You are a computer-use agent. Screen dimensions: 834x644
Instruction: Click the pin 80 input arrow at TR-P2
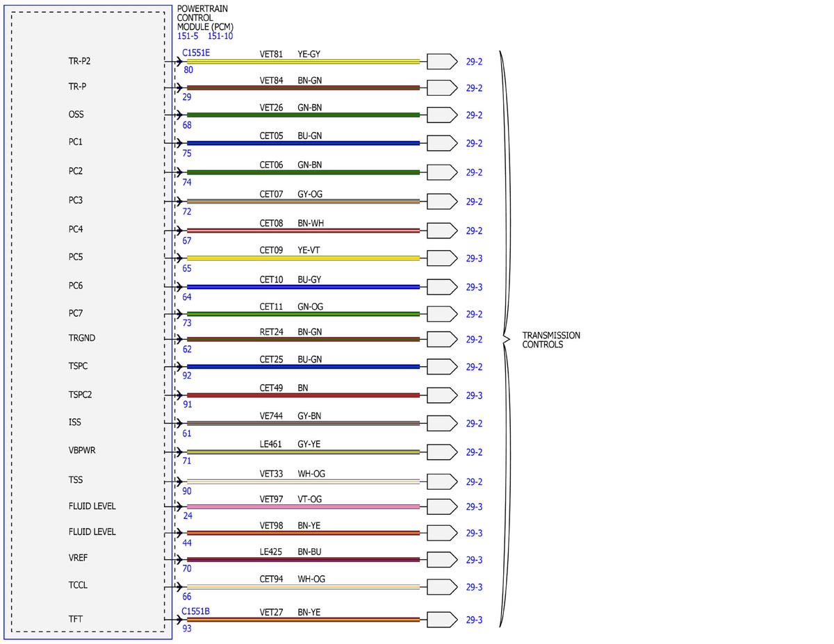(x=177, y=62)
